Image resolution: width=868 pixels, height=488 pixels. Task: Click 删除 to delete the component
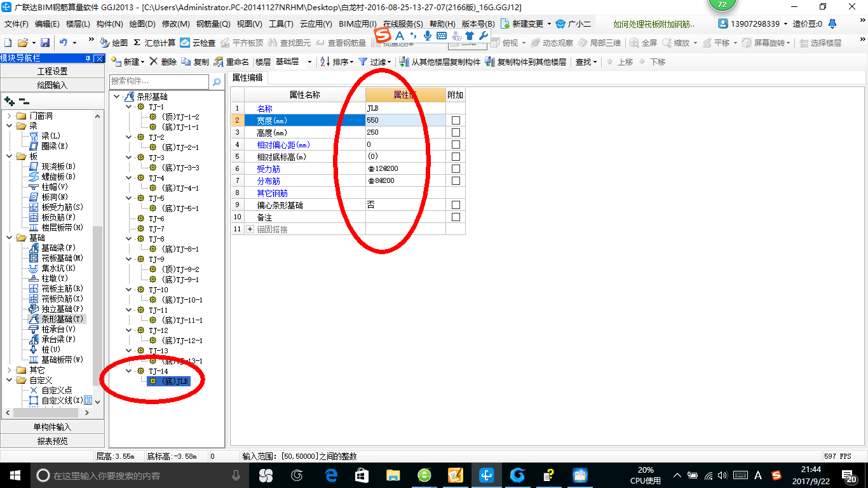164,62
